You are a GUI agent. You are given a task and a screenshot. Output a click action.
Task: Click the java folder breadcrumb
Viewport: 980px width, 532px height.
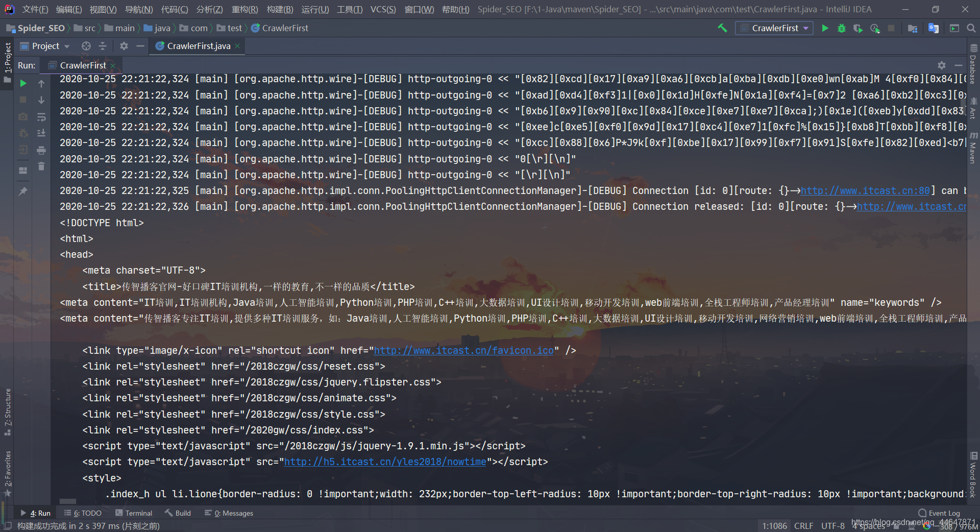(x=157, y=28)
